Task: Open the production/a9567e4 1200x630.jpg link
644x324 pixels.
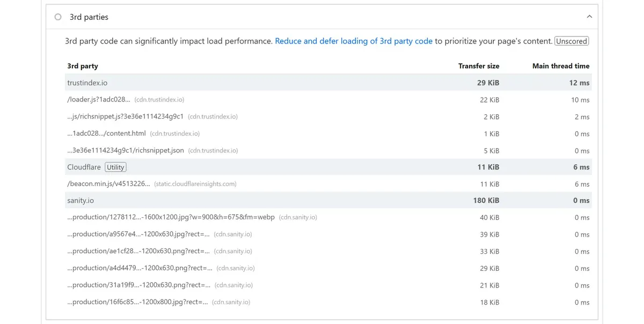Action: pos(138,234)
